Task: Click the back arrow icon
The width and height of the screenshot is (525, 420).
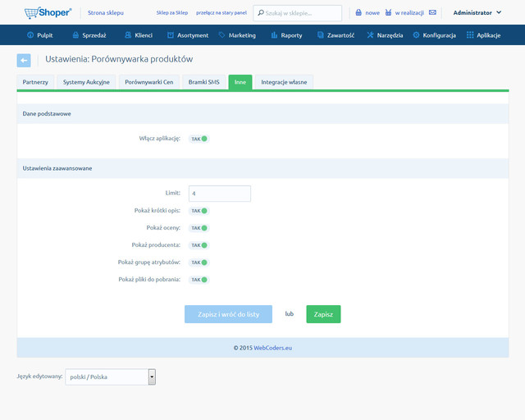Action: click(x=24, y=60)
